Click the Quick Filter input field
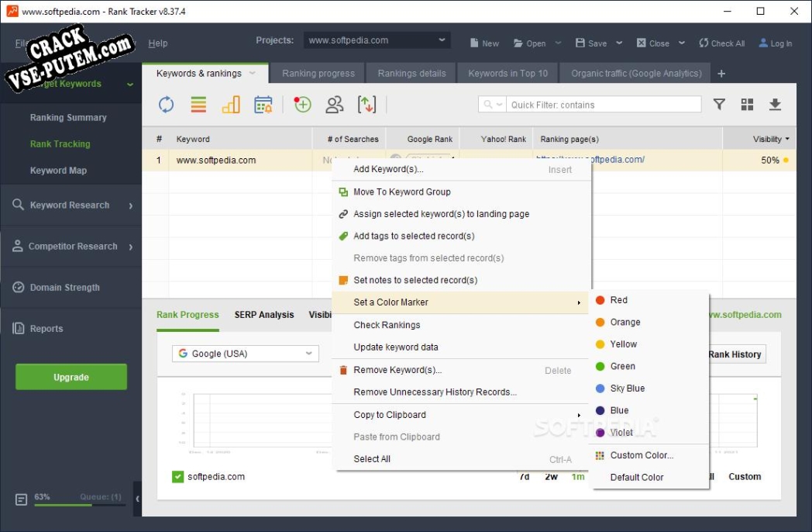The height and width of the screenshot is (532, 812). 604,105
